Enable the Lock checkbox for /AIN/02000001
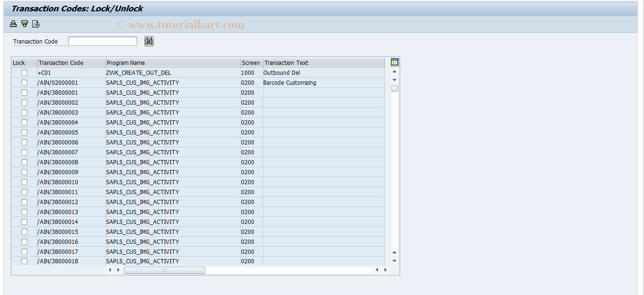This screenshot has height=295, width=644. 24,82
